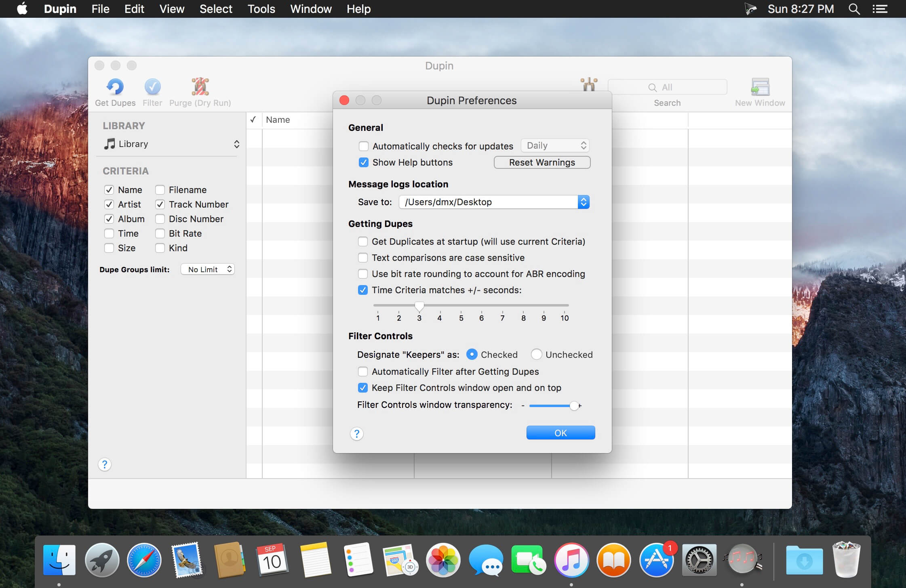This screenshot has width=906, height=588.
Task: Open the update frequency Daily dropdown
Action: (555, 145)
